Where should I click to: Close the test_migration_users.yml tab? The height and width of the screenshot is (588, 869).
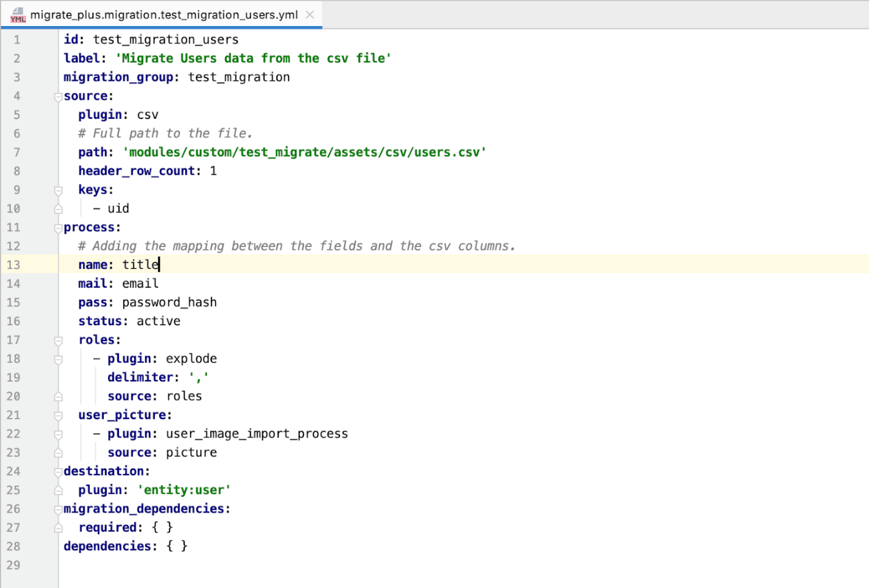(x=310, y=15)
